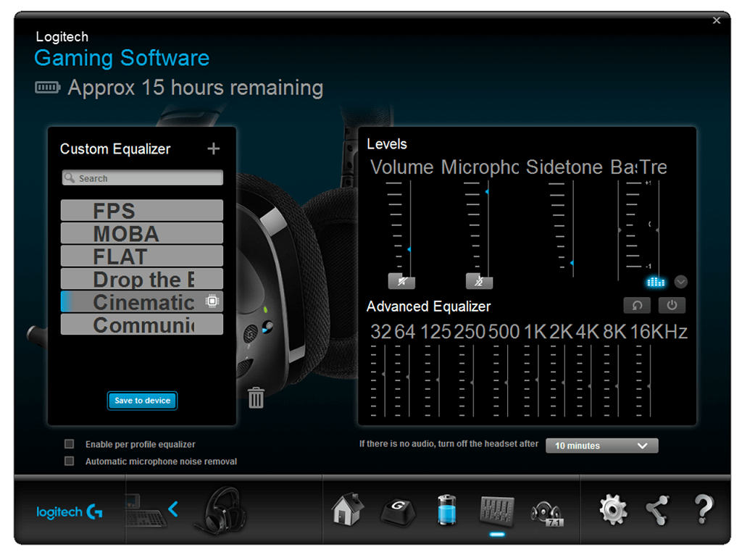Click the Bass slider handle

620,230
